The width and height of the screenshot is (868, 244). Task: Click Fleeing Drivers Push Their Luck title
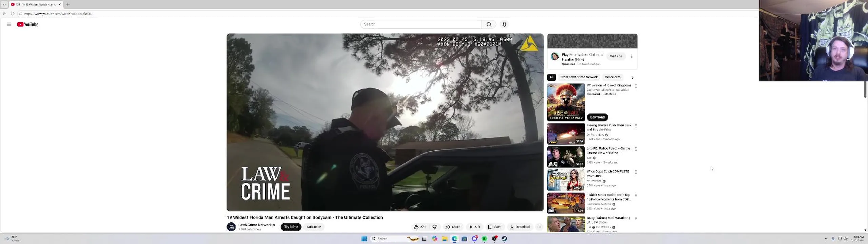[609, 127]
